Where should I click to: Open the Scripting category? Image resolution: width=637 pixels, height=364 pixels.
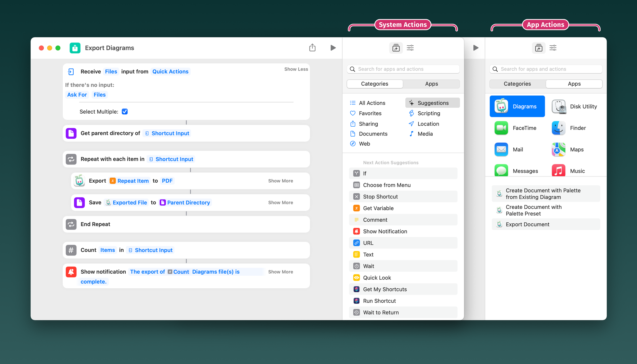coord(429,113)
